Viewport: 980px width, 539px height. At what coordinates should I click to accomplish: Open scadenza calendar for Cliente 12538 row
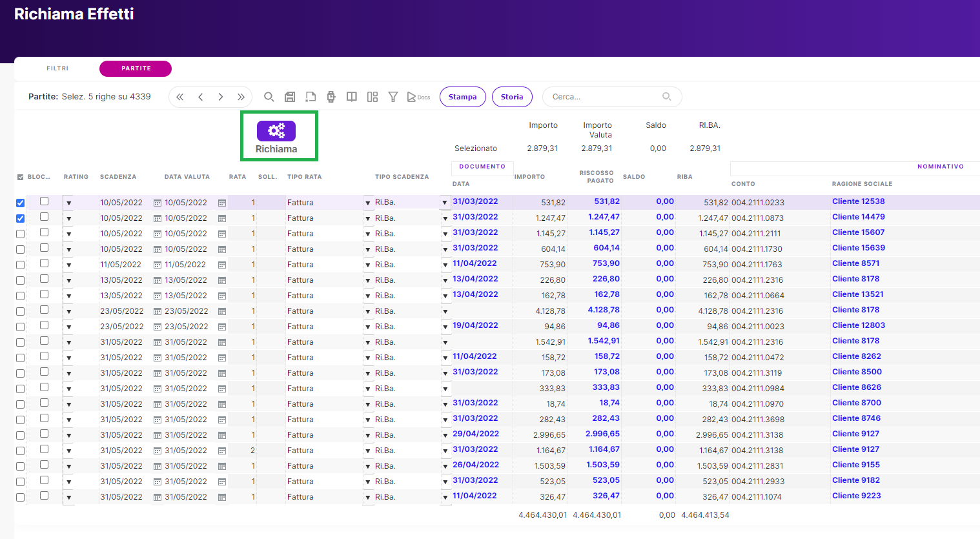(x=158, y=203)
